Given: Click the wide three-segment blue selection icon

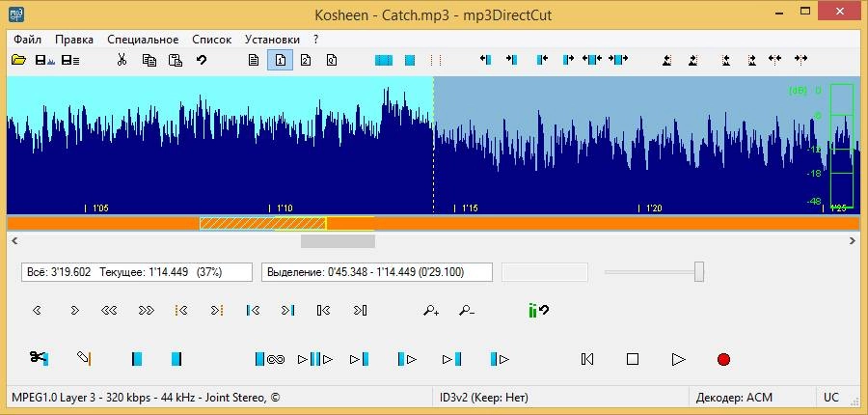Looking at the screenshot, I should [384, 60].
